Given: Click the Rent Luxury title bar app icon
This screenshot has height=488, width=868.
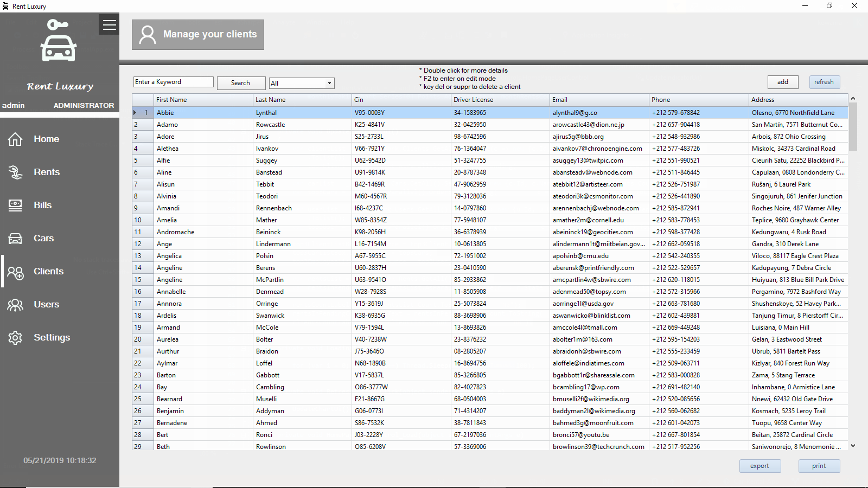Looking at the screenshot, I should [x=5, y=6].
